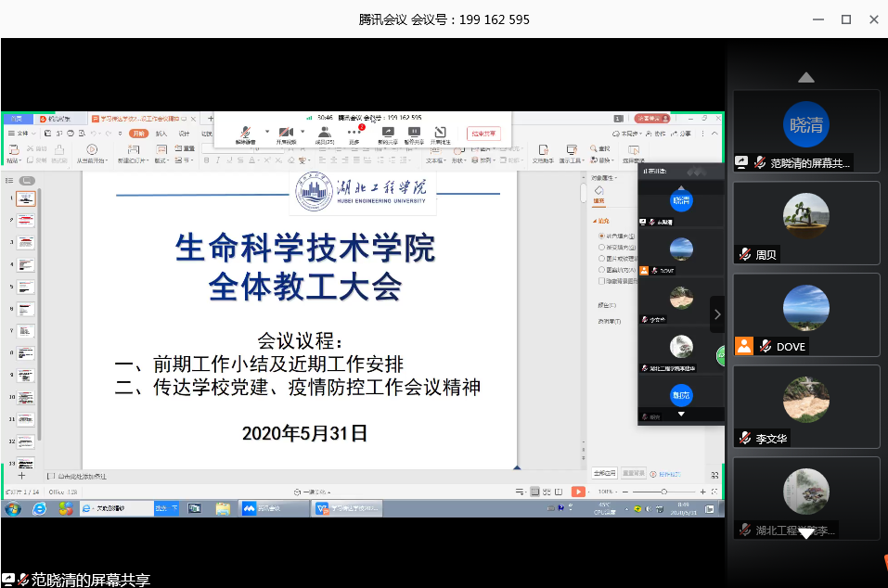Open the 插入 ribbon tab
This screenshot has height=588, width=888.
[x=161, y=134]
